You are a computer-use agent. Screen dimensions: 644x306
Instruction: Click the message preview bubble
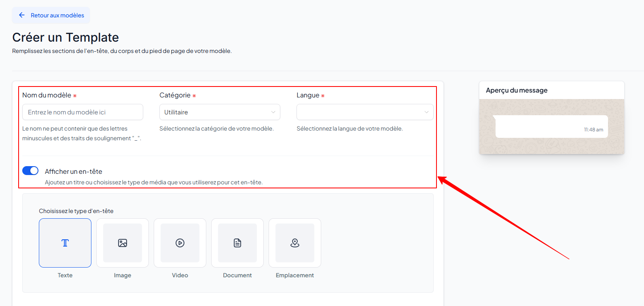(x=552, y=127)
